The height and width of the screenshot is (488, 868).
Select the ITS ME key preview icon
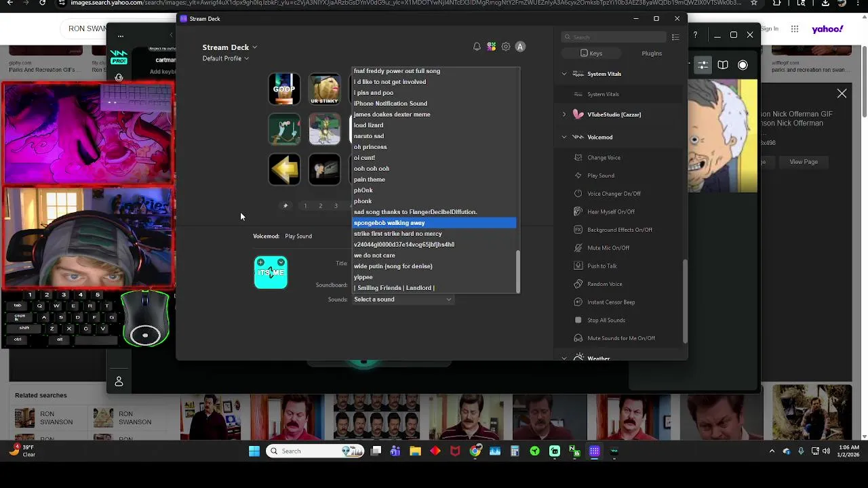(271, 272)
